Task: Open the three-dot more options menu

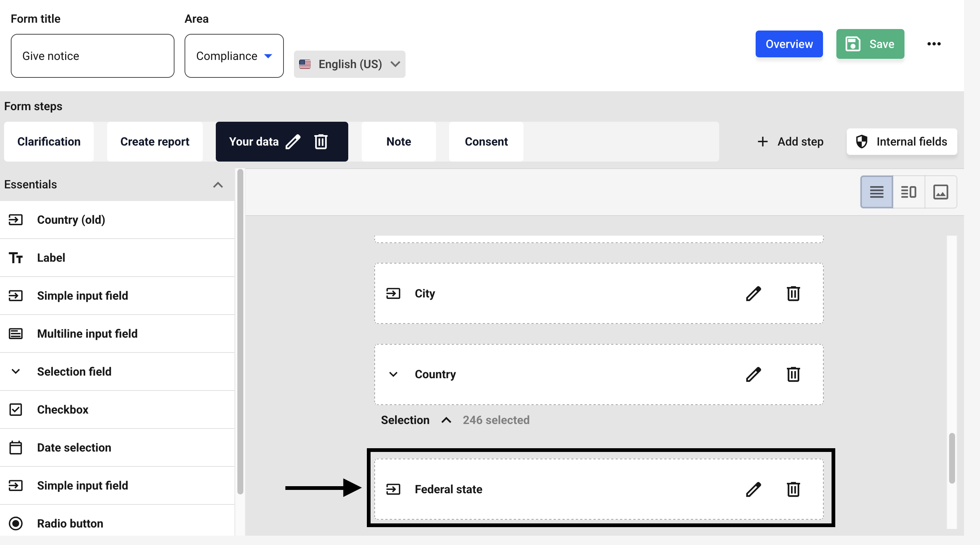Action: tap(933, 44)
